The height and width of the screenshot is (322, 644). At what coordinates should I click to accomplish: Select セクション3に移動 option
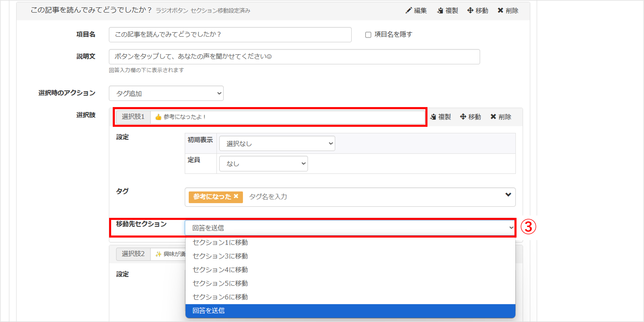pyautogui.click(x=350, y=256)
